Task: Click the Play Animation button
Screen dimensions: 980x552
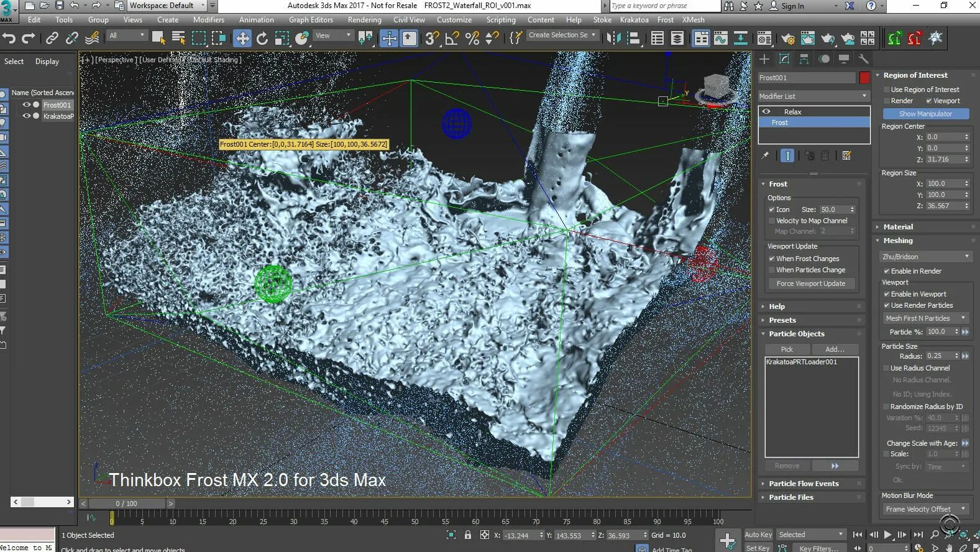Action: pos(887,534)
